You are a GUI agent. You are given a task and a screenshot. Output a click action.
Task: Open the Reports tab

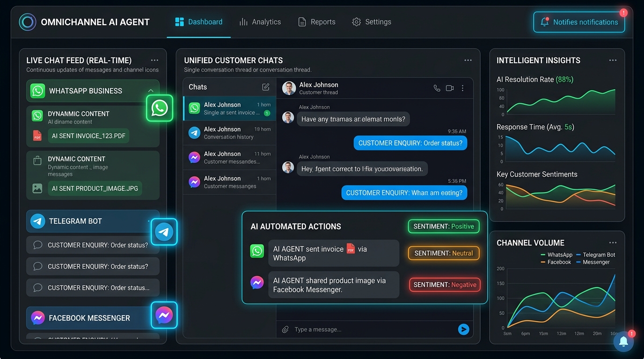pos(317,22)
